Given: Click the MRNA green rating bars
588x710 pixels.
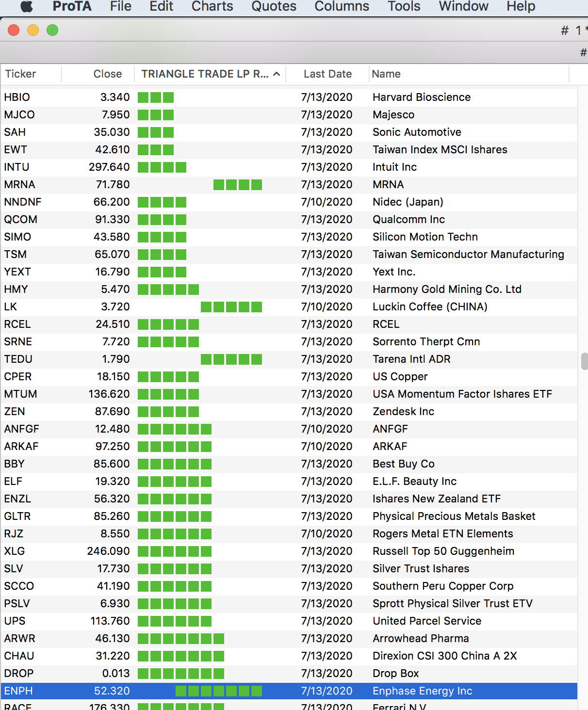Looking at the screenshot, I should coord(238,184).
